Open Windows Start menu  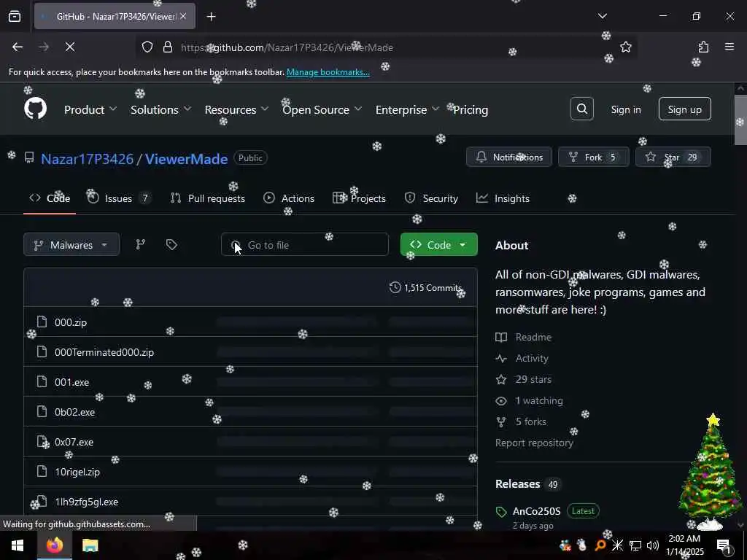pos(18,545)
